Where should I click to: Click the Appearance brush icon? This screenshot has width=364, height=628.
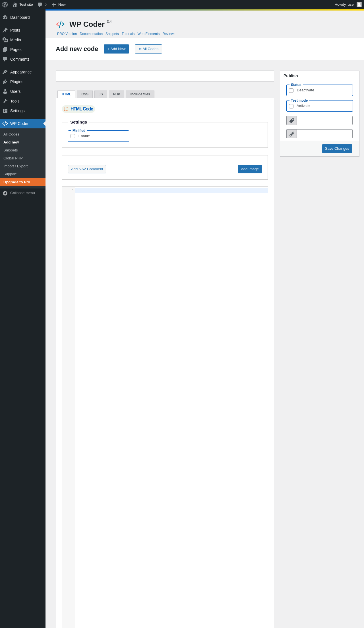[5, 72]
